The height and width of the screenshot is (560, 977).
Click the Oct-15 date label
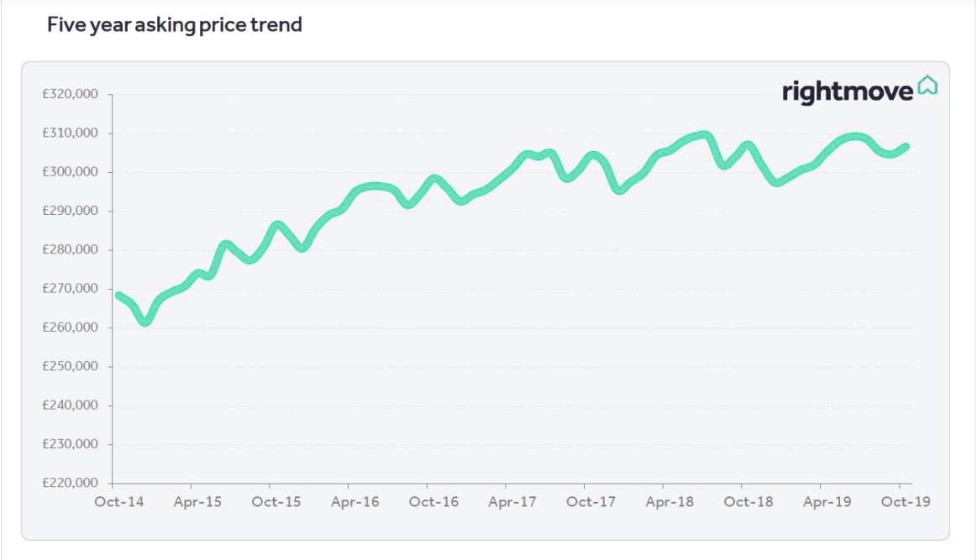[276, 502]
